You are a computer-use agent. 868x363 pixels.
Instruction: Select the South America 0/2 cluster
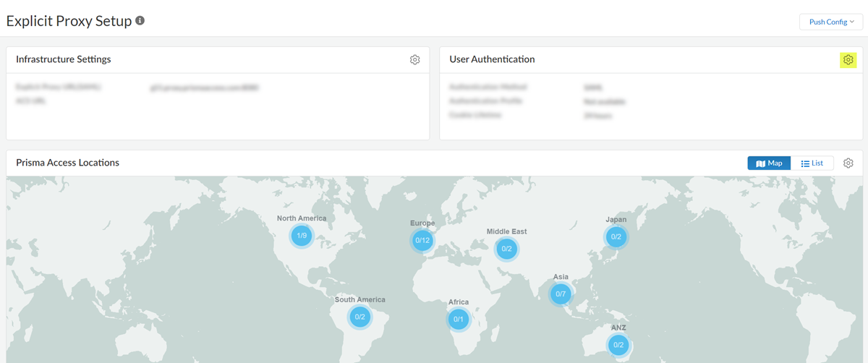359,317
